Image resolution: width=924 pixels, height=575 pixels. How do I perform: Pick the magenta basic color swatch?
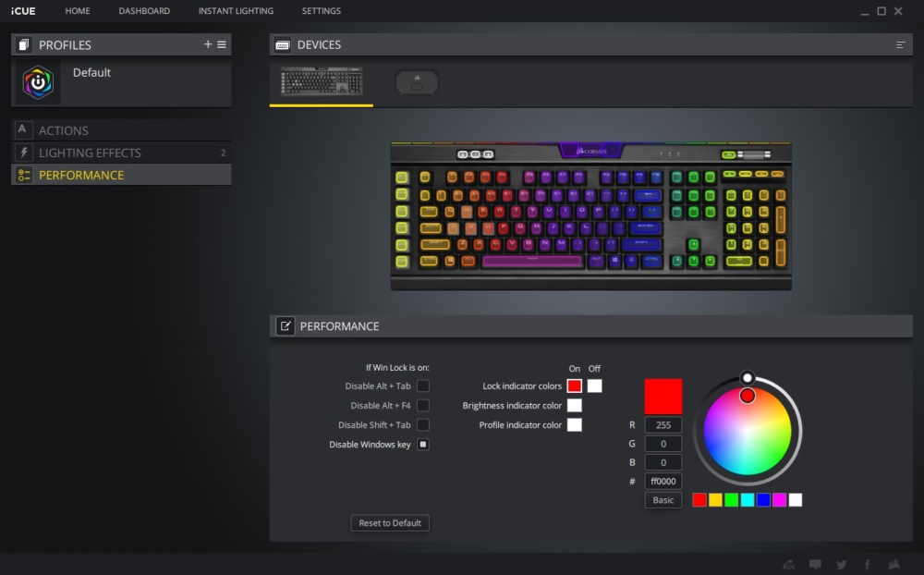[x=779, y=500]
